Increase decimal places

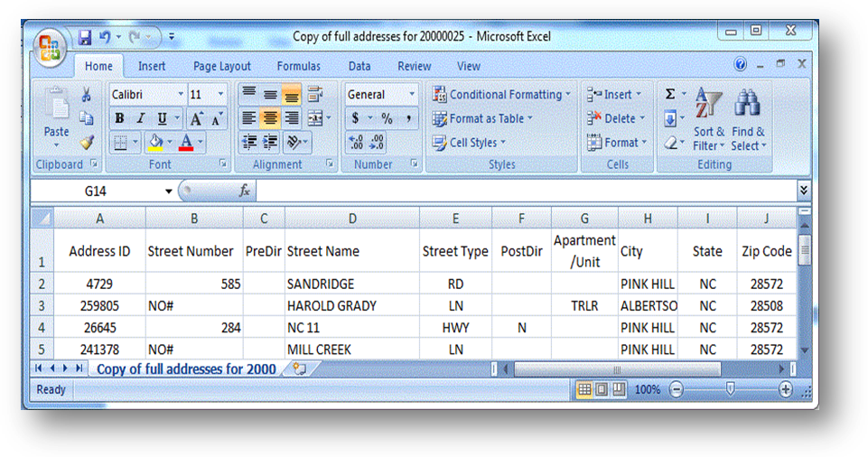tap(356, 142)
